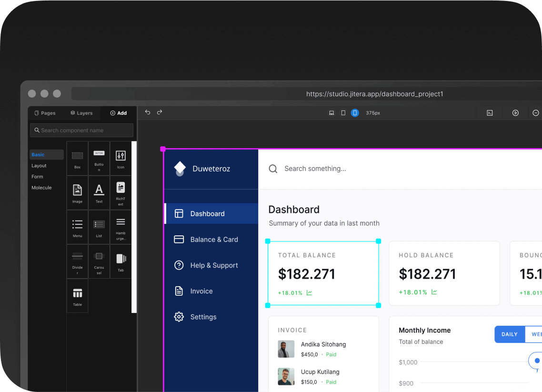Add a Box component

pyautogui.click(x=77, y=158)
